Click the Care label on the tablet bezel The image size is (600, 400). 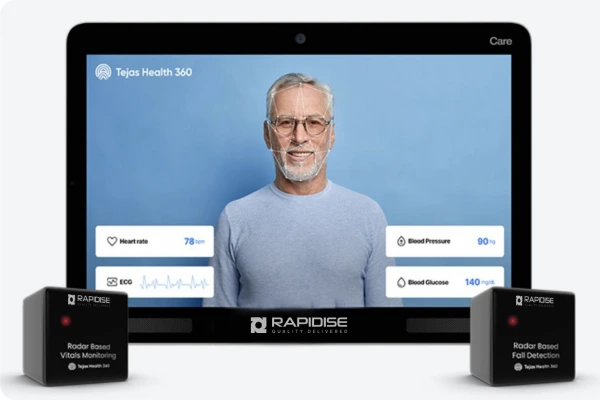(501, 42)
